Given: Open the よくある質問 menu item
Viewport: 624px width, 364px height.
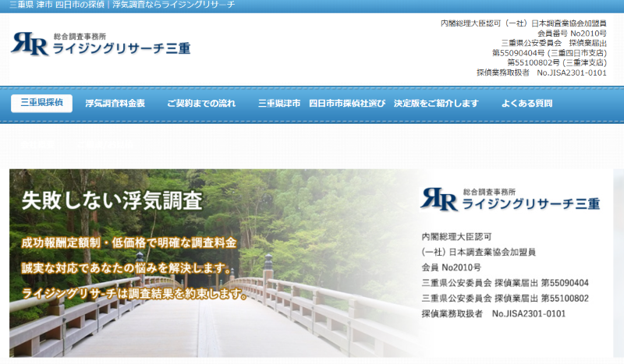Looking at the screenshot, I should (x=526, y=103).
